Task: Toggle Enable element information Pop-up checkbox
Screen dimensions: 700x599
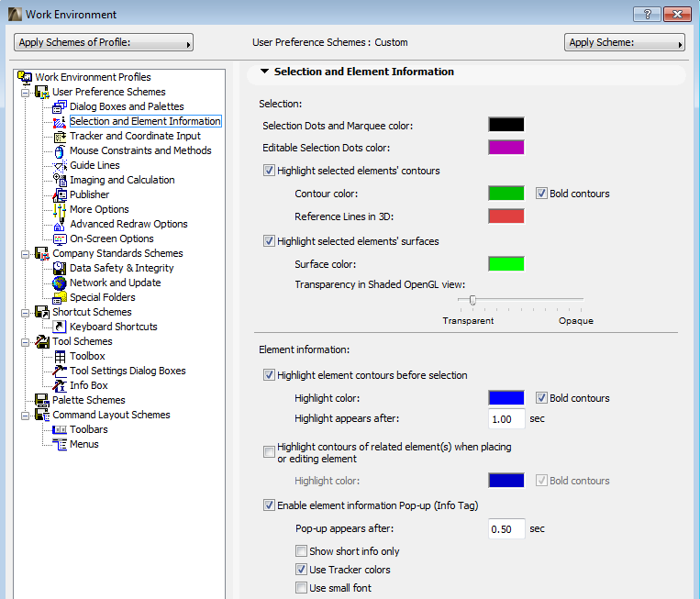Action: (269, 505)
